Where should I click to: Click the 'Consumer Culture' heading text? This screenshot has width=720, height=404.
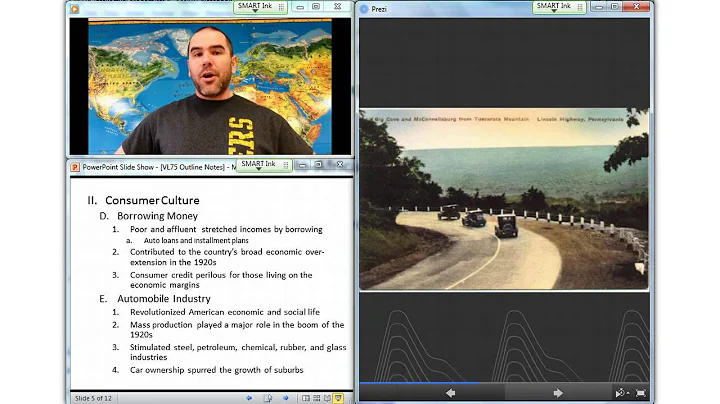coord(152,200)
